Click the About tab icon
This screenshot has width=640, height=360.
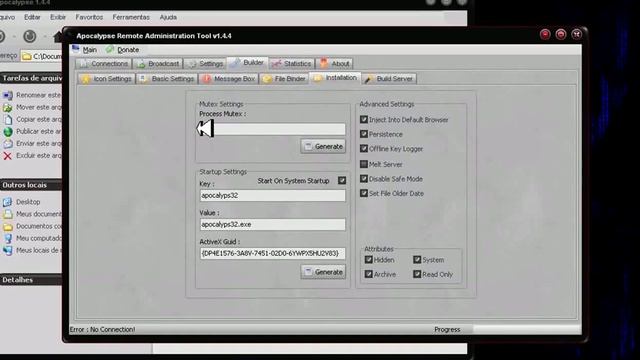[x=324, y=63]
